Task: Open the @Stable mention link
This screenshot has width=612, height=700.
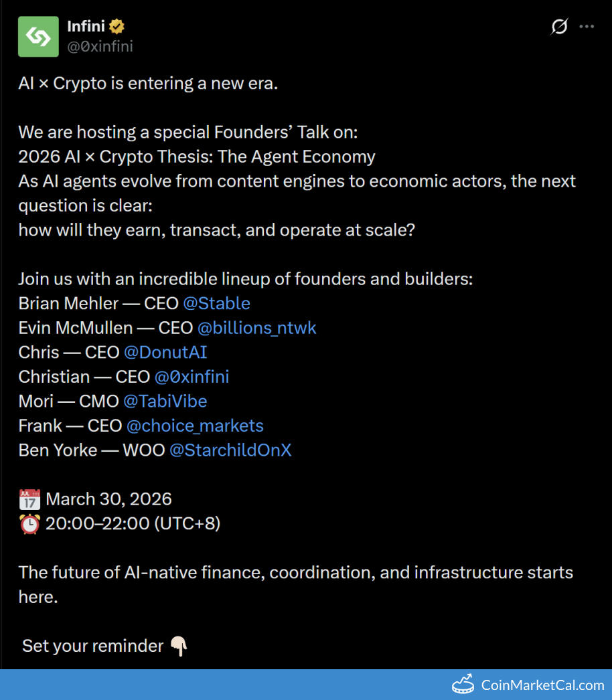Action: click(x=216, y=303)
